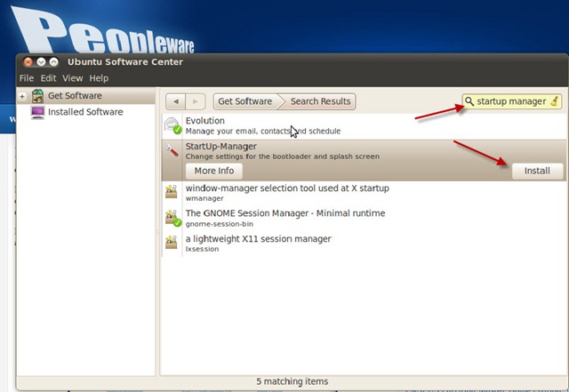569x392 pixels.
Task: Maximize the Ubuntu Software Center window
Action: (53, 62)
